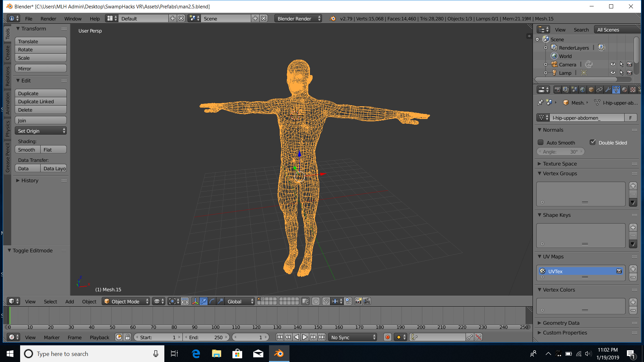Open the Material properties tab
Screen dimensions: 644x362
[x=624, y=90]
